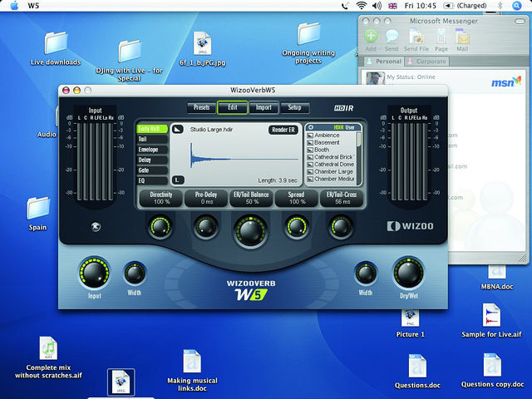Select the Sample for Live.aif file

(491, 315)
